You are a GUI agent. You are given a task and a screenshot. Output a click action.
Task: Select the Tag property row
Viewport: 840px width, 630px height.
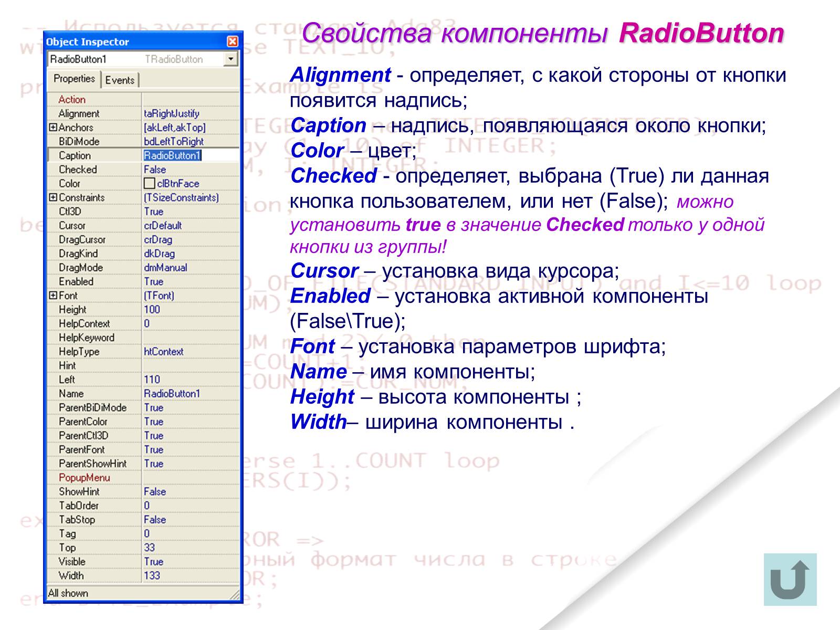tap(143, 534)
